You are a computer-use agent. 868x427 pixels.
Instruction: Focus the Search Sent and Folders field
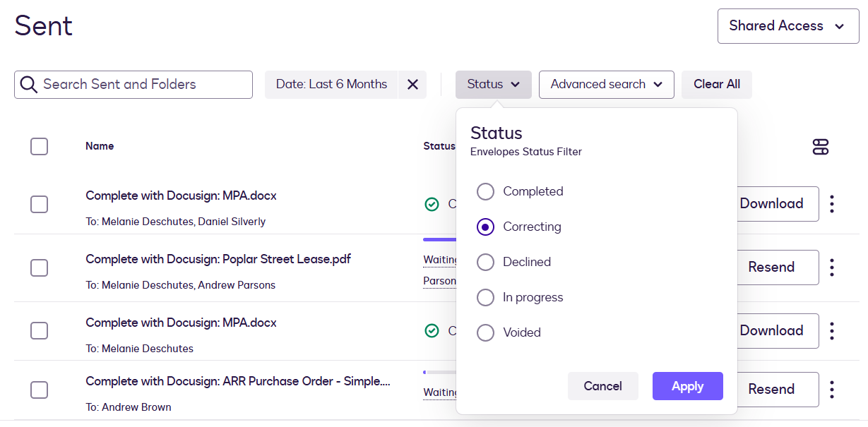(133, 85)
